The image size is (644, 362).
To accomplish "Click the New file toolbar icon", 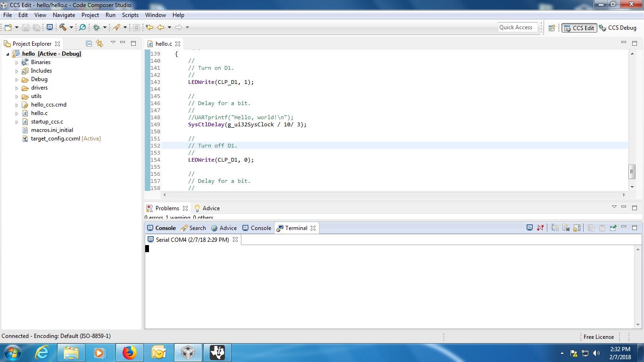I will (8, 27).
